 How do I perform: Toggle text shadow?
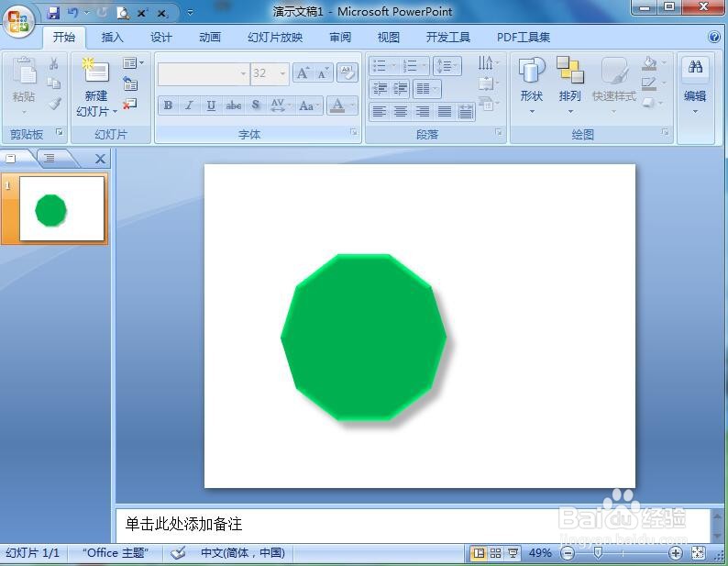(x=256, y=105)
